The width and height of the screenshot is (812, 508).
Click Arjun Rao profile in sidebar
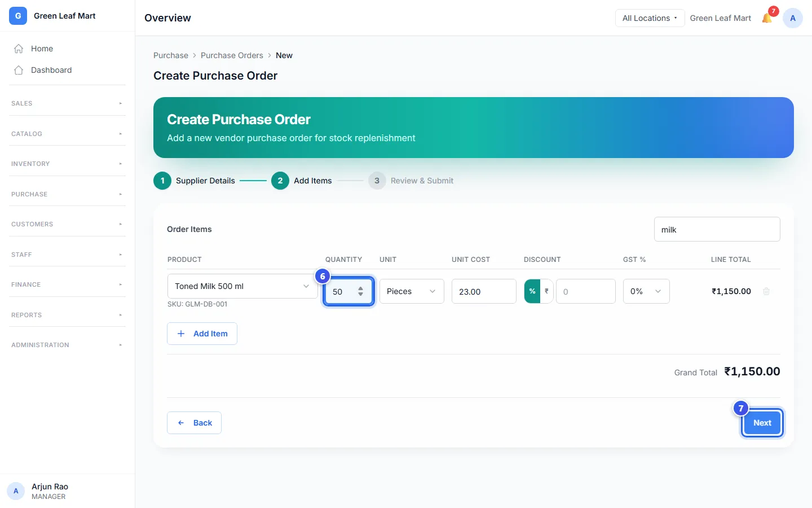click(68, 491)
